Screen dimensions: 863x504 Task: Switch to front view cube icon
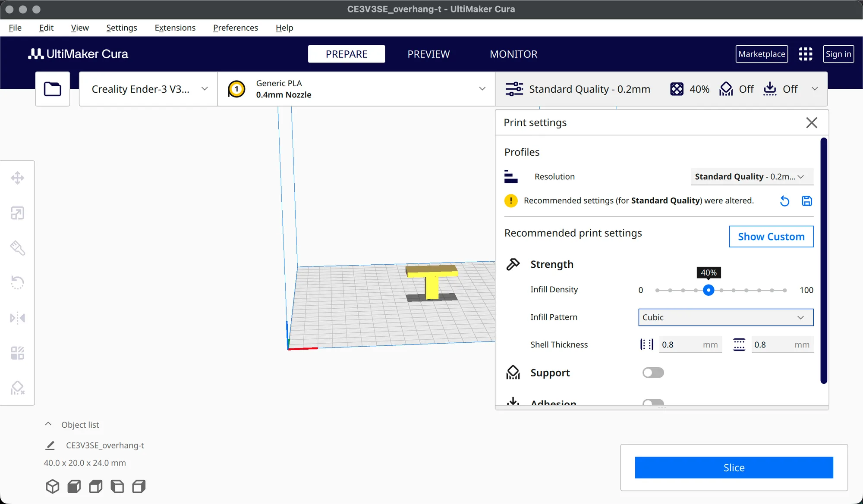coord(74,486)
